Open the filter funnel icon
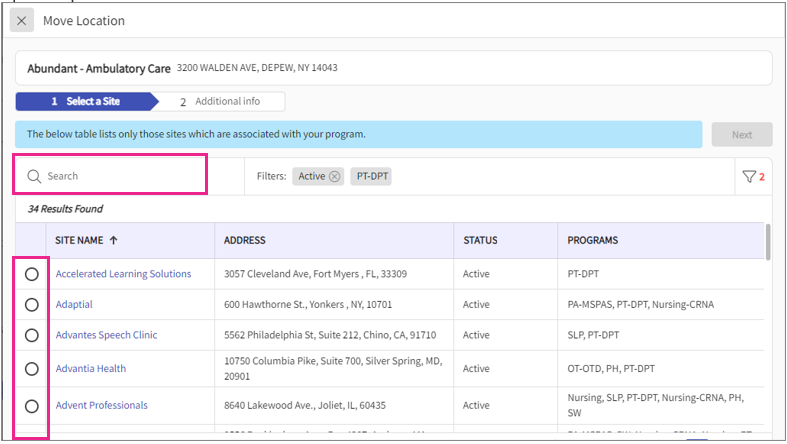This screenshot has height=444, width=787. 749,177
